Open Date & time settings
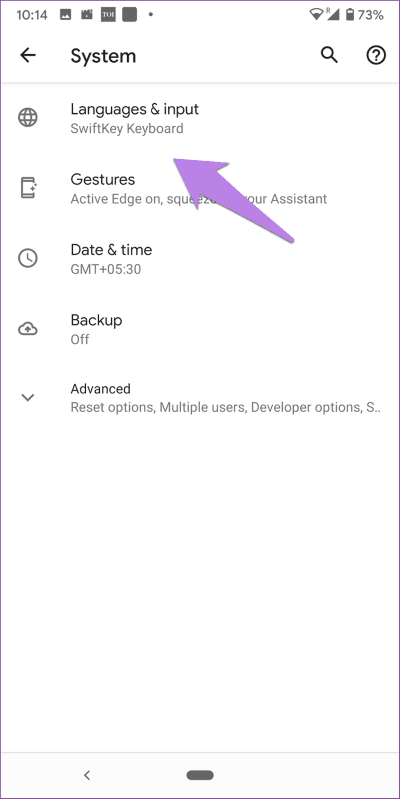This screenshot has height=799, width=400. click(x=200, y=258)
